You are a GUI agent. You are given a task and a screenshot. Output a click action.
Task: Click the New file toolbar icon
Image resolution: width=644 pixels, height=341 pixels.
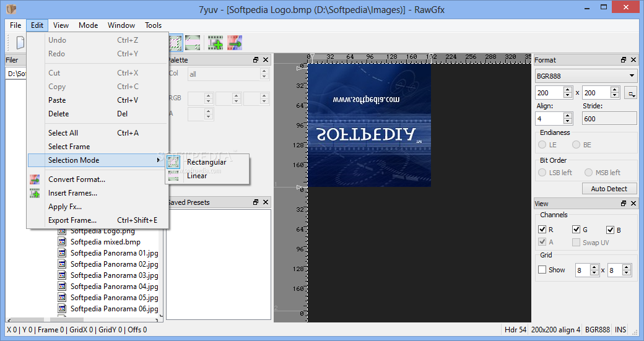pos(20,42)
